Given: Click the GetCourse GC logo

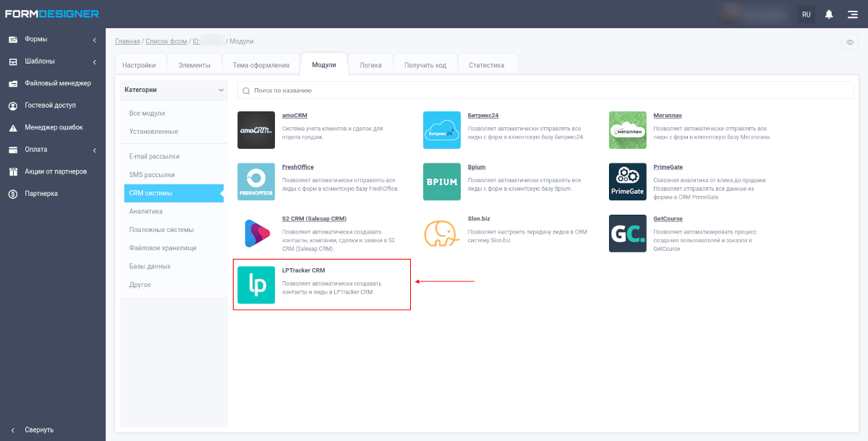Looking at the screenshot, I should coord(628,234).
